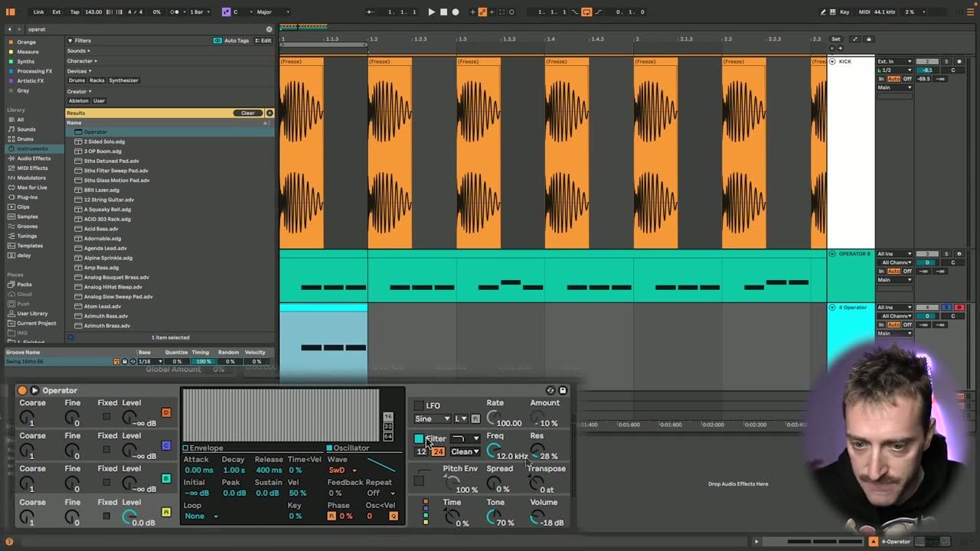
Task: Select the 12 dB filter slope button
Action: pos(422,452)
